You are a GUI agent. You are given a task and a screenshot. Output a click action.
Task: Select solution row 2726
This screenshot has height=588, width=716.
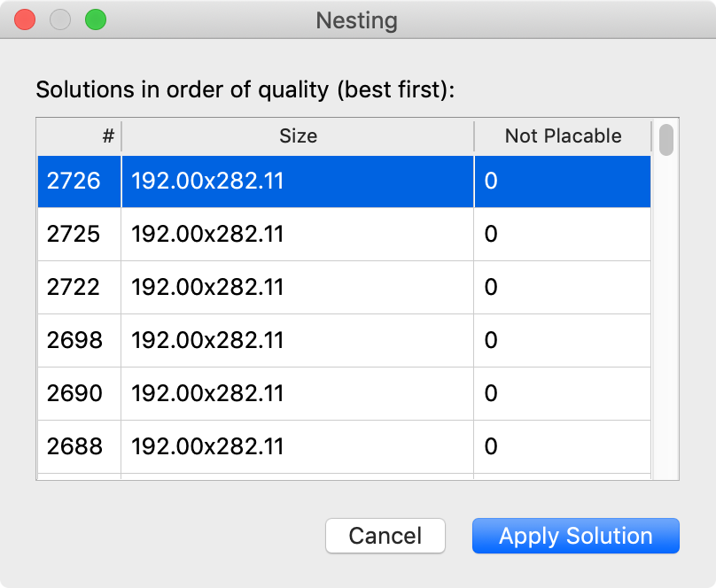(74, 182)
